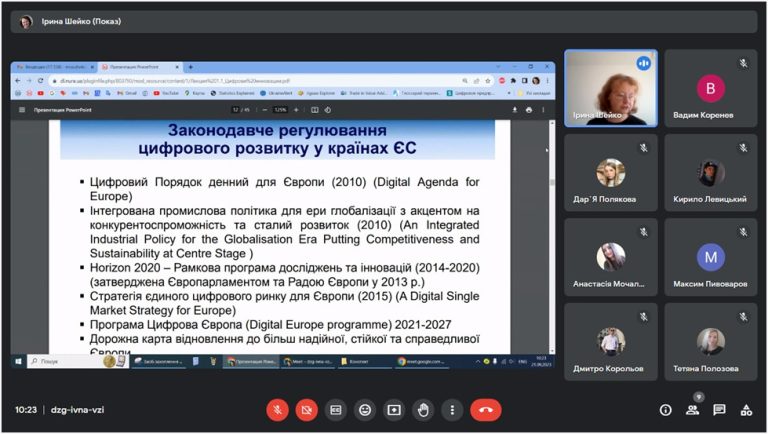Rotate the PDF document
This screenshot has width=768, height=434.
pos(328,110)
